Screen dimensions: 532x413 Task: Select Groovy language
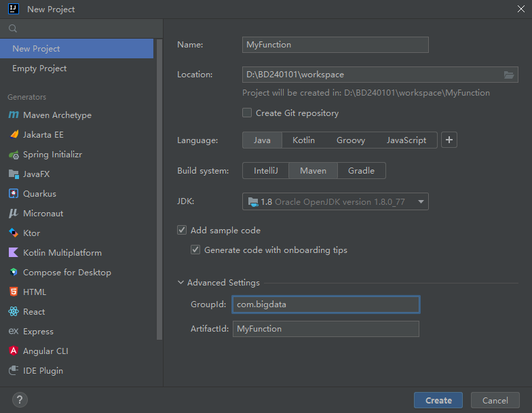pos(351,140)
